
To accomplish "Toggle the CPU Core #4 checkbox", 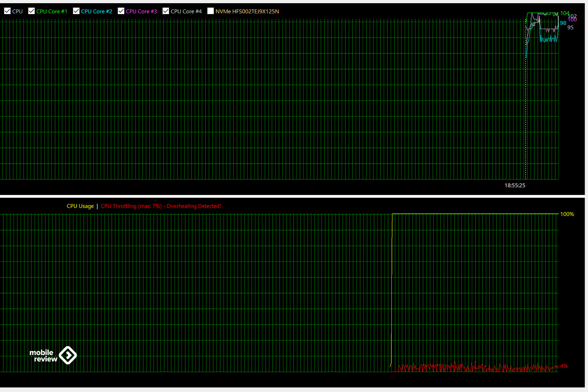I will coord(166,11).
